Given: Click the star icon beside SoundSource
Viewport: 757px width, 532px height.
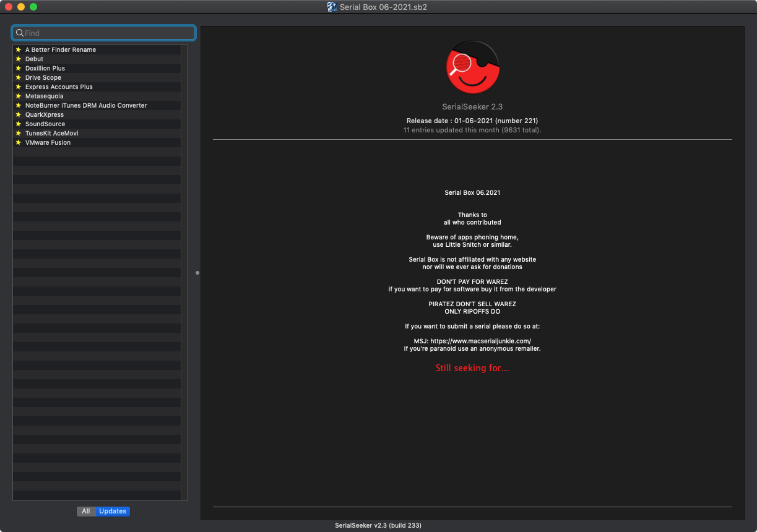Looking at the screenshot, I should pyautogui.click(x=19, y=124).
